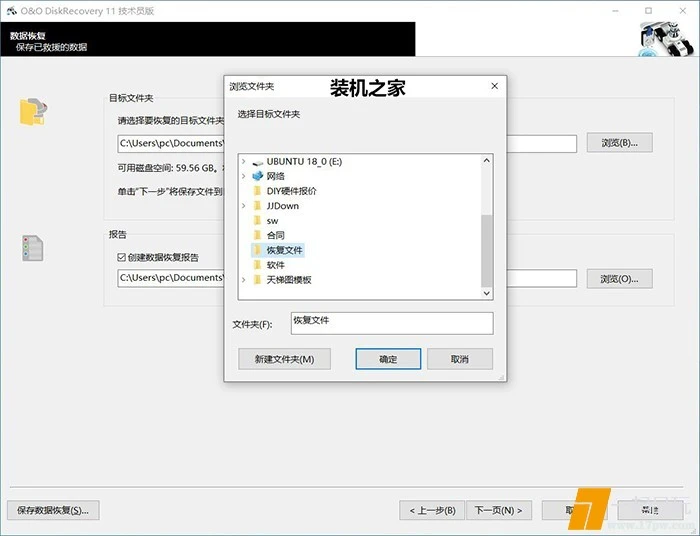Image resolution: width=700 pixels, height=536 pixels.
Task: Expand the 天梯图模板 folder node
Action: (244, 280)
